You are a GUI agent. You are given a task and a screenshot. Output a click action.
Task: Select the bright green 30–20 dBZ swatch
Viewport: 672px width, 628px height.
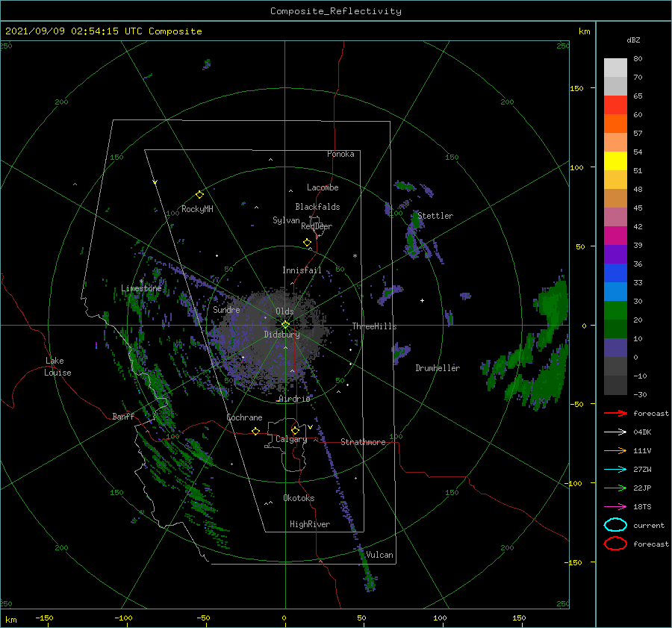click(615, 311)
